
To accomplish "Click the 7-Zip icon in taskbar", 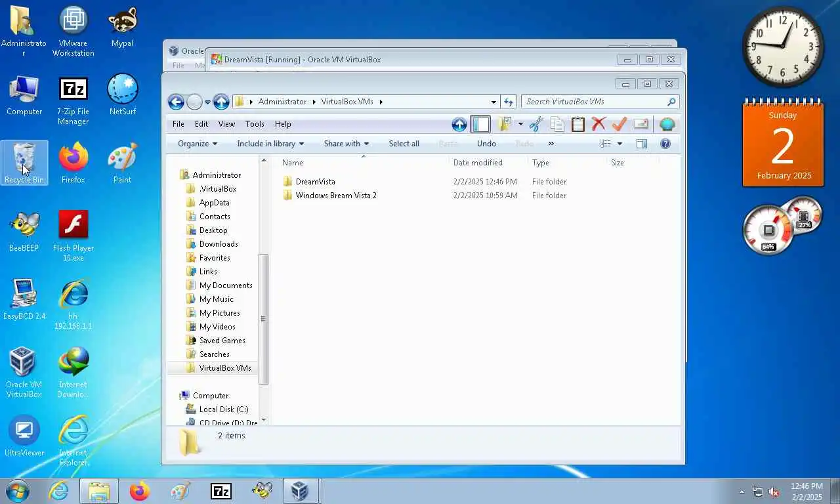I will [x=221, y=491].
